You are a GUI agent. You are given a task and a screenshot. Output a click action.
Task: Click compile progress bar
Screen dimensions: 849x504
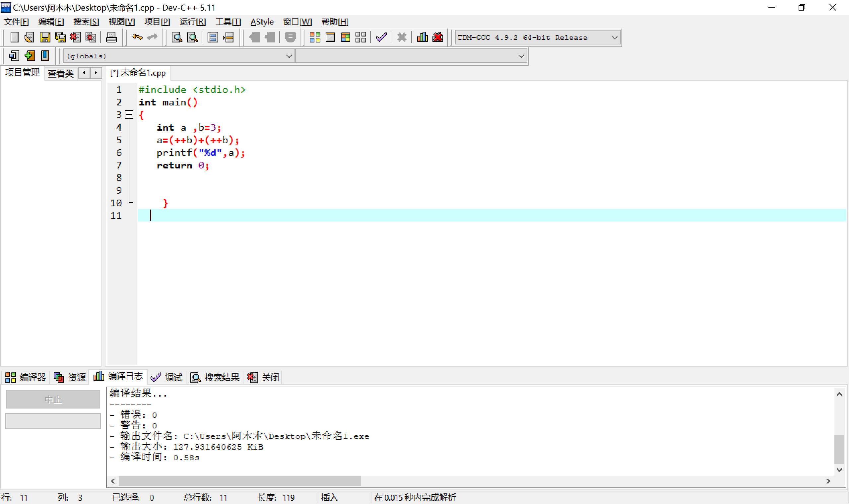[53, 421]
